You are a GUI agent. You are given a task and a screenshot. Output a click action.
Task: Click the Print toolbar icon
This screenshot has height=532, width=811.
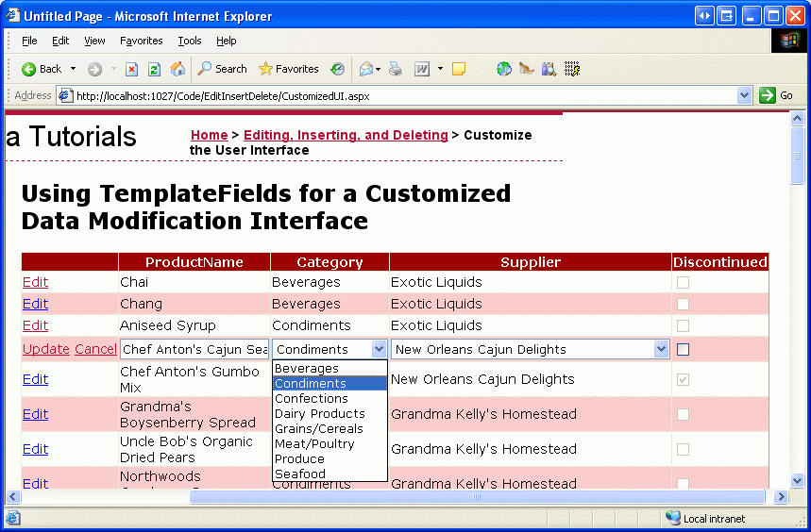click(x=396, y=69)
